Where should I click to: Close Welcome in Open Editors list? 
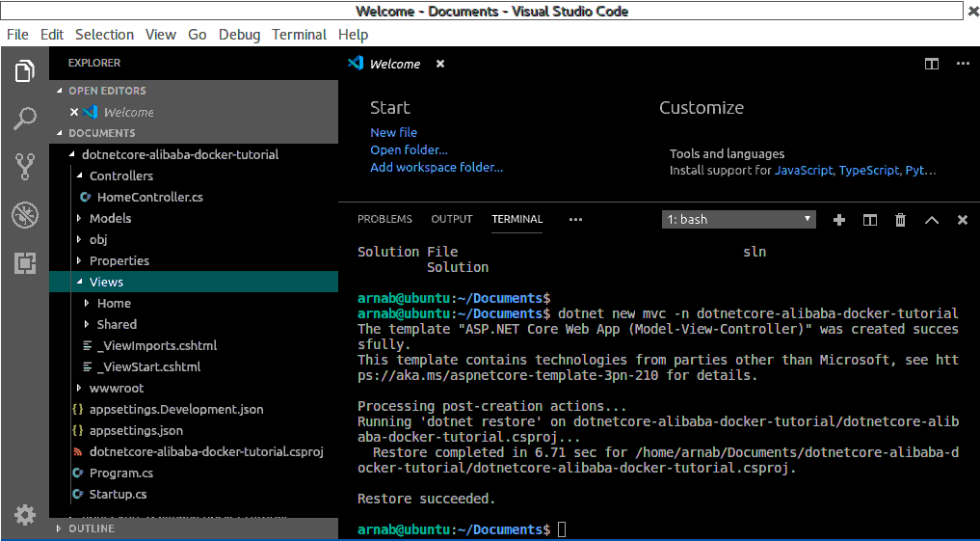pos(74,113)
